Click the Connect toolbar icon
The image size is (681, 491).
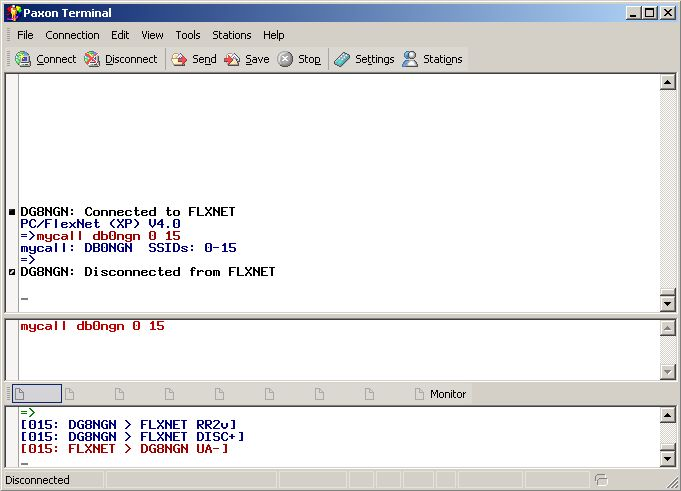(24, 59)
